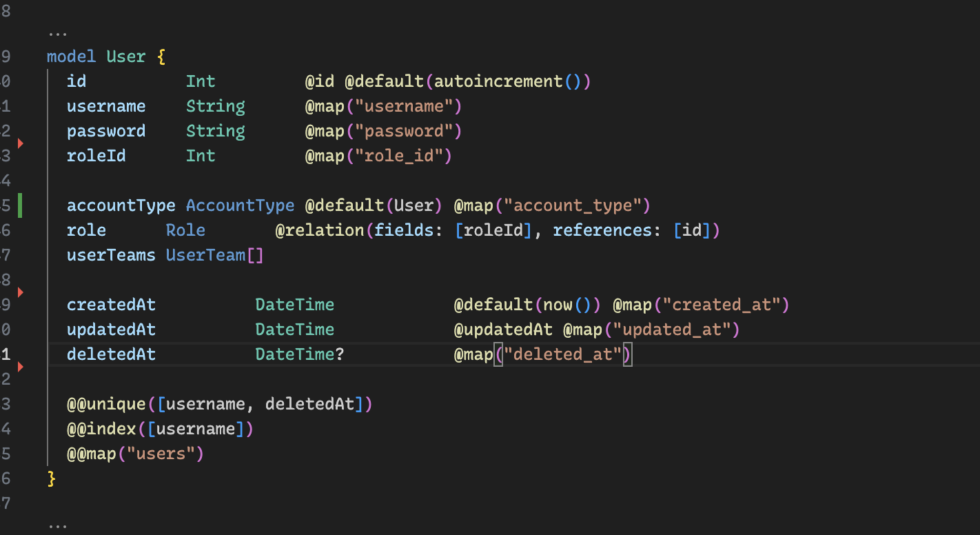The width and height of the screenshot is (980, 535).
Task: Click the red deletion marker below the deletedAt line
Action: pyautogui.click(x=21, y=367)
